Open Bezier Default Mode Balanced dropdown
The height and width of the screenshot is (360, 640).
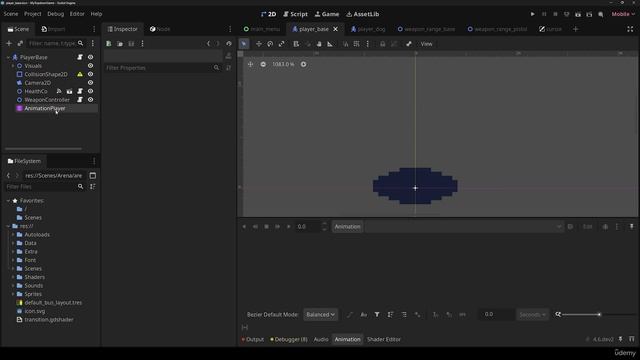320,315
